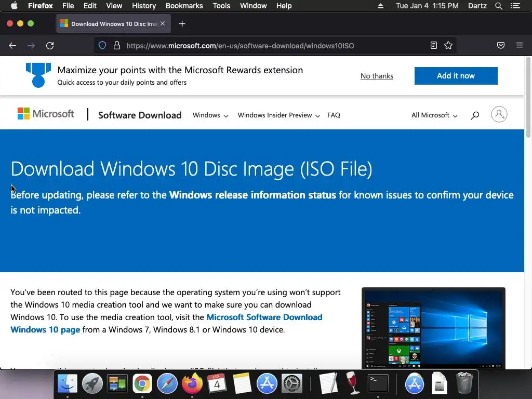Open System Preferences from the Dock
The height and width of the screenshot is (399, 532).
[292, 383]
